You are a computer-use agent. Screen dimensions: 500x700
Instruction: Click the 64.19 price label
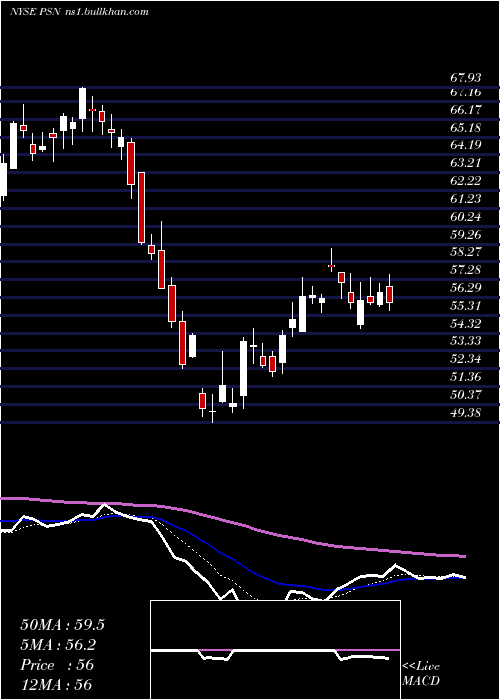tap(466, 145)
